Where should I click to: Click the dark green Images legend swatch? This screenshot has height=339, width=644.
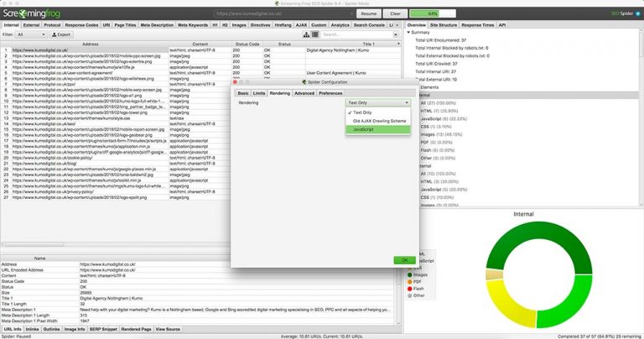coord(409,275)
